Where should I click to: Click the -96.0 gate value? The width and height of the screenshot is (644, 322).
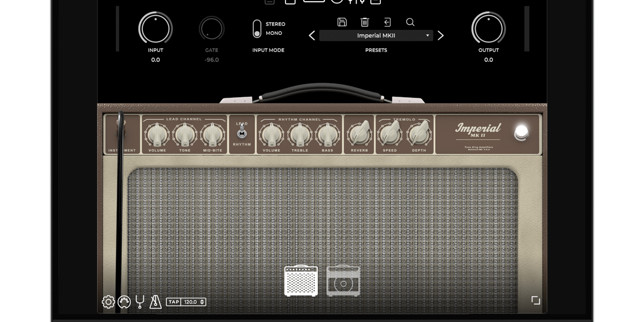[211, 60]
